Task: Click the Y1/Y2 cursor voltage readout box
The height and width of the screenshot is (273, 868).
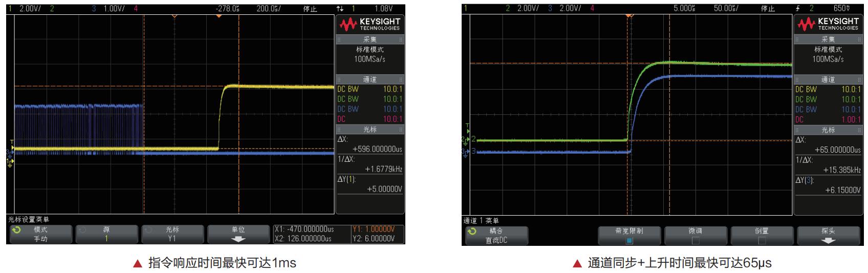Action: (x=377, y=234)
